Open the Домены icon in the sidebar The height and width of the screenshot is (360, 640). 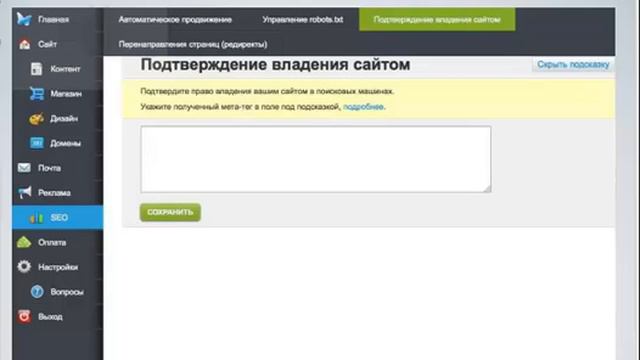point(37,143)
